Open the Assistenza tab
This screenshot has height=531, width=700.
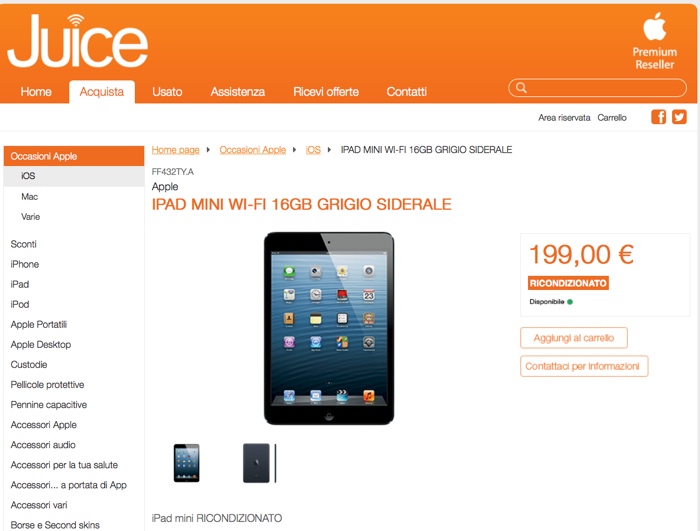coord(238,92)
